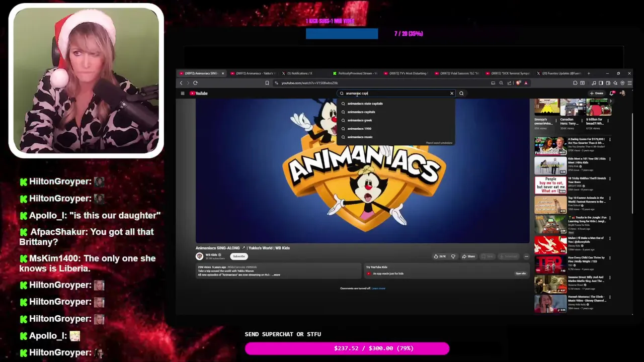
Task: Open options for 'Kids Meet a 101' video
Action: coord(610,159)
